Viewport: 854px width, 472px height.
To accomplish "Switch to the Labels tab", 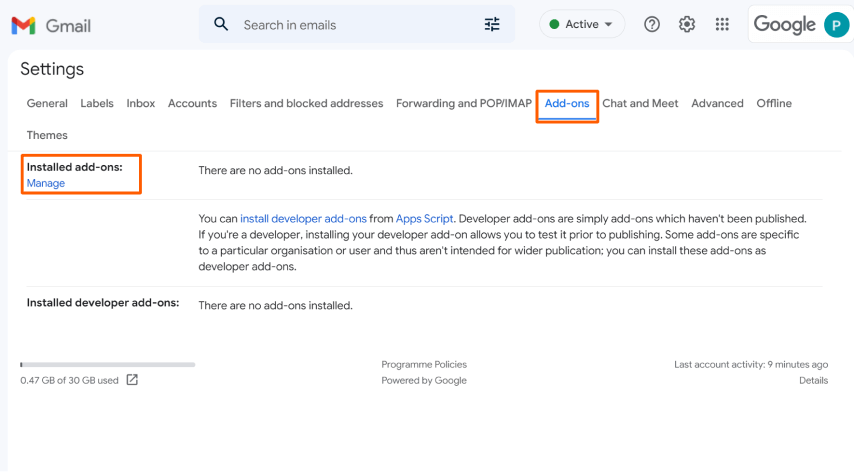I will pos(97,103).
